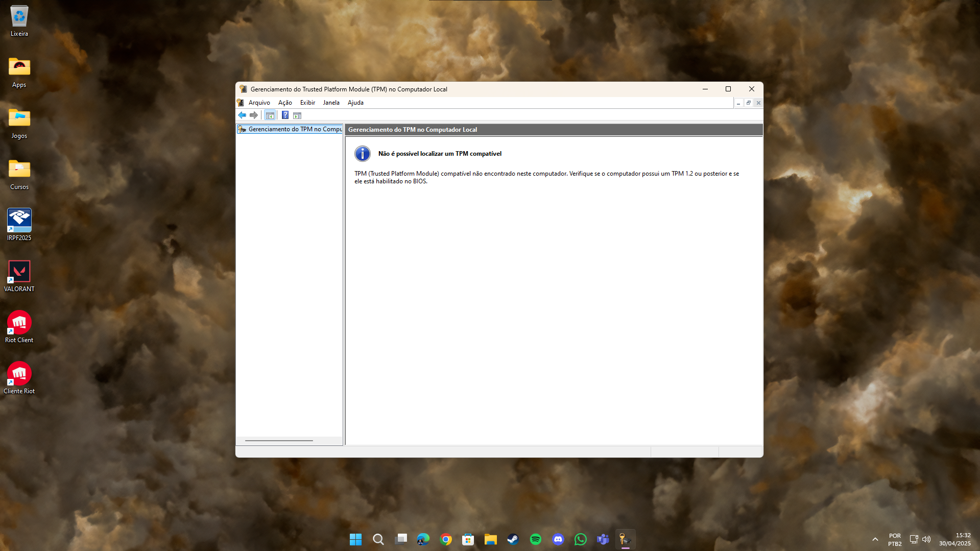Image resolution: width=980 pixels, height=551 pixels.
Task: Minimize the inner MMC child window
Action: pyautogui.click(x=738, y=103)
